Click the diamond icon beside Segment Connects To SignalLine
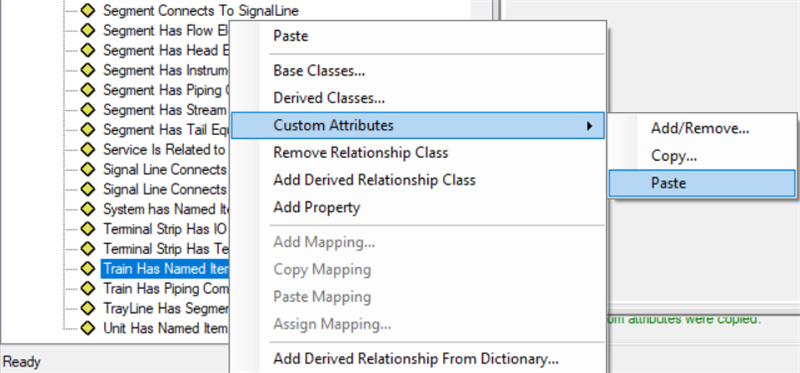The height and width of the screenshot is (373, 800). pyautogui.click(x=88, y=10)
